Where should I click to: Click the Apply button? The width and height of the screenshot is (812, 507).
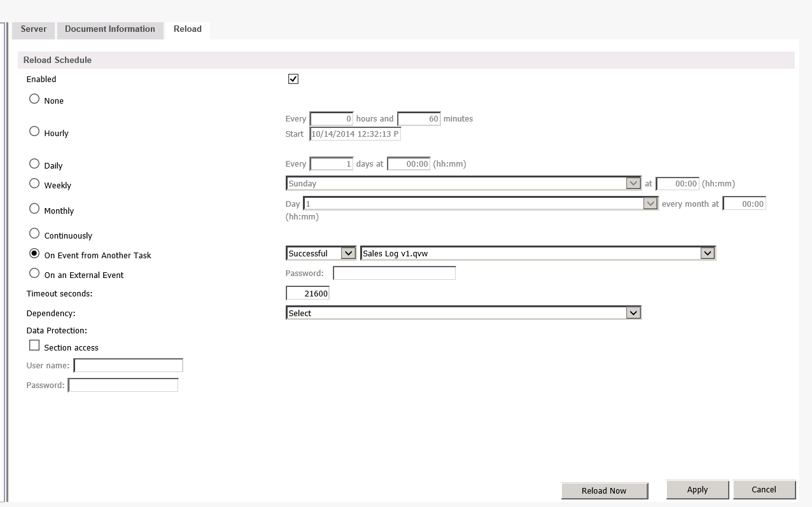pos(697,489)
